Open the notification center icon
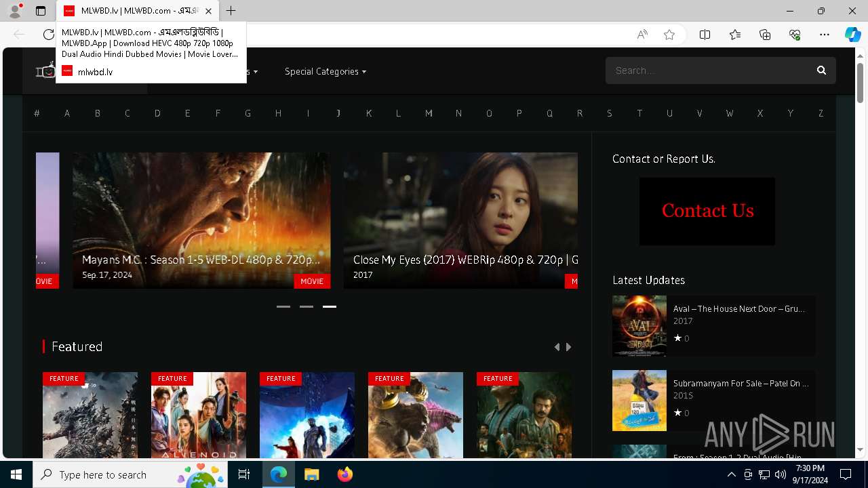 point(846,474)
